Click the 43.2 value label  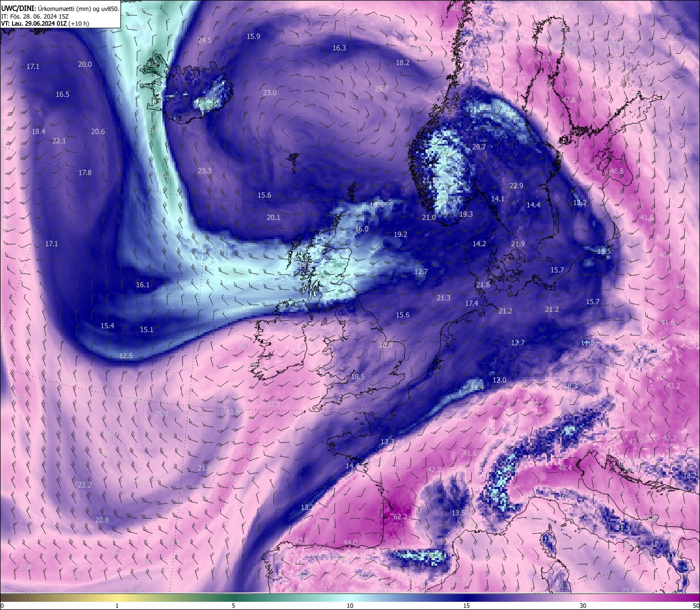(673, 386)
